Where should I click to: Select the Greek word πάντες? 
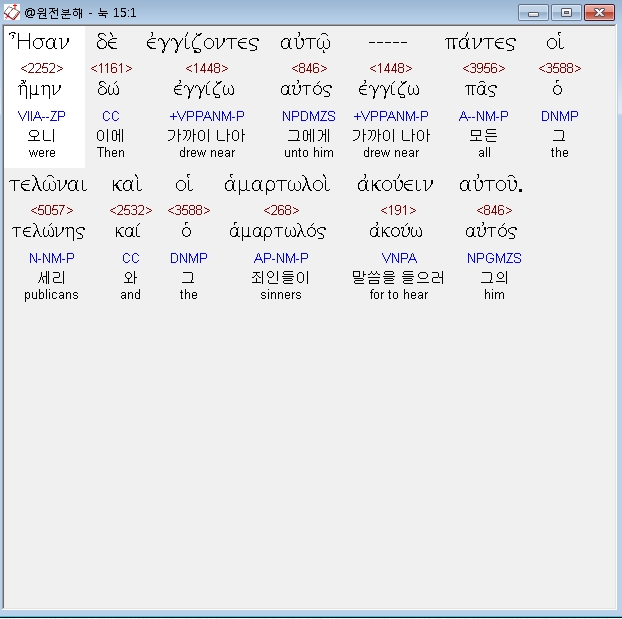[x=480, y=42]
